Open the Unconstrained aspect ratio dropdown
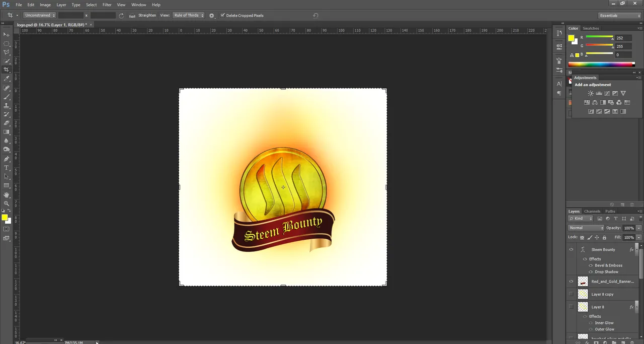The width and height of the screenshot is (644, 344). click(39, 16)
